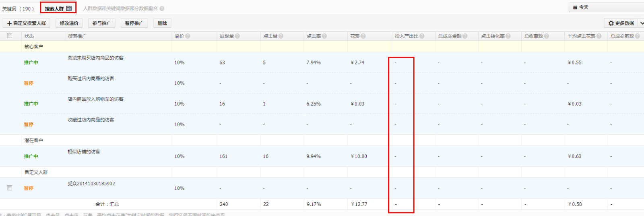
Task: Click help icon next to 点击量 header
Action: (281, 36)
